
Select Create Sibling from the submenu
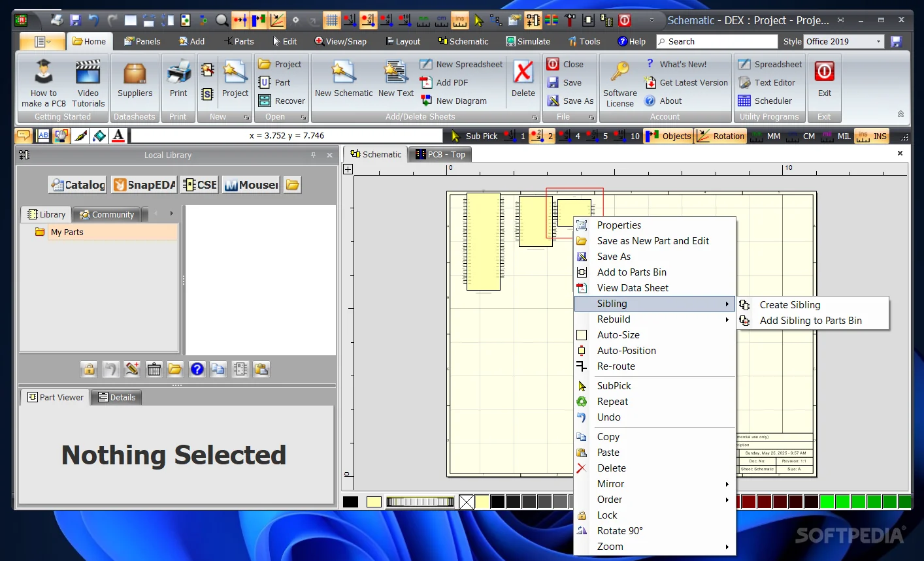point(791,304)
